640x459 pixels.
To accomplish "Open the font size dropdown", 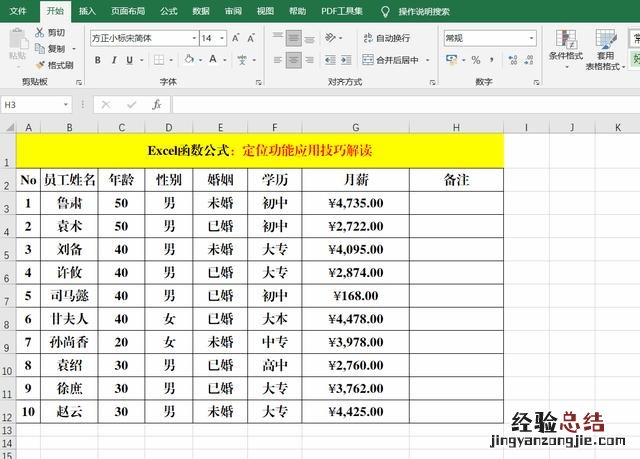I will (222, 38).
